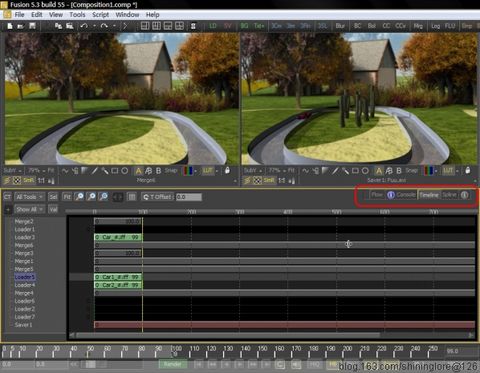Undo the last action
This screenshot has width=480, height=373.
[84, 26]
